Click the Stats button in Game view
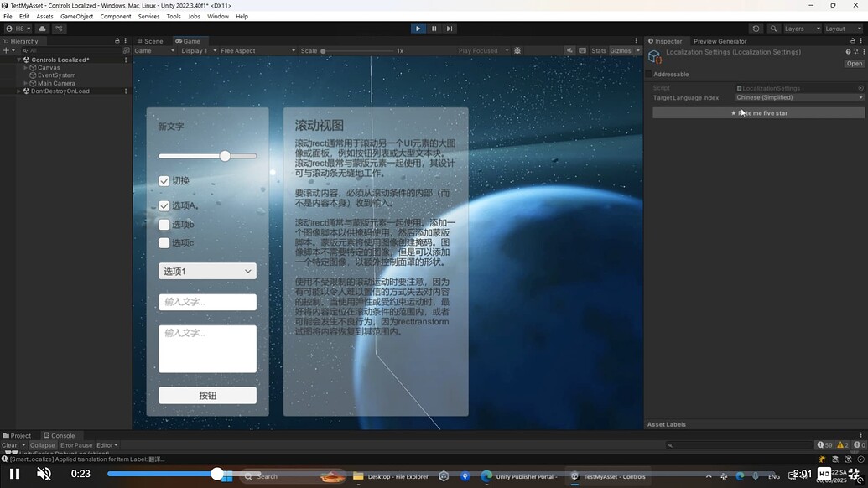The width and height of the screenshot is (868, 488). pos(598,50)
